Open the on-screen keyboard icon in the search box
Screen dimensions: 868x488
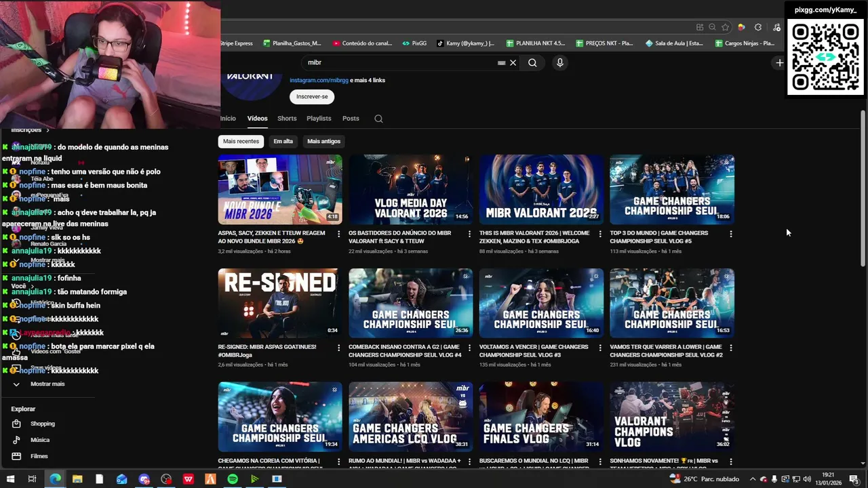[501, 62]
